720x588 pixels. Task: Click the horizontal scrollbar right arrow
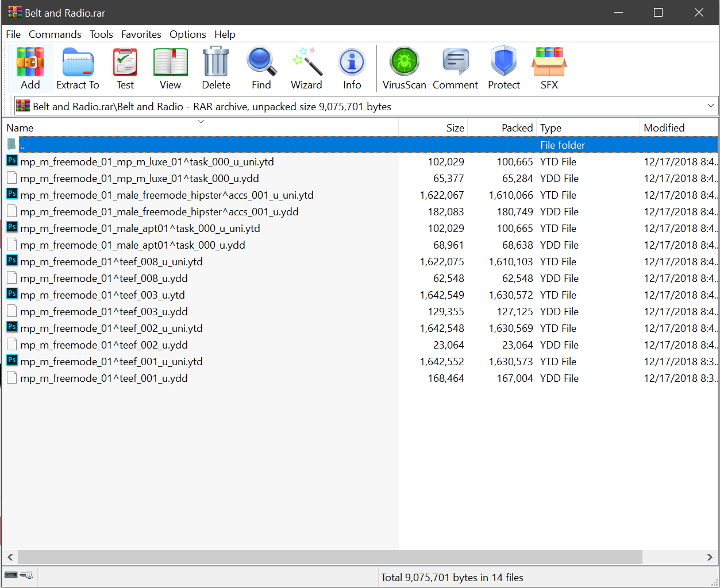(710, 557)
